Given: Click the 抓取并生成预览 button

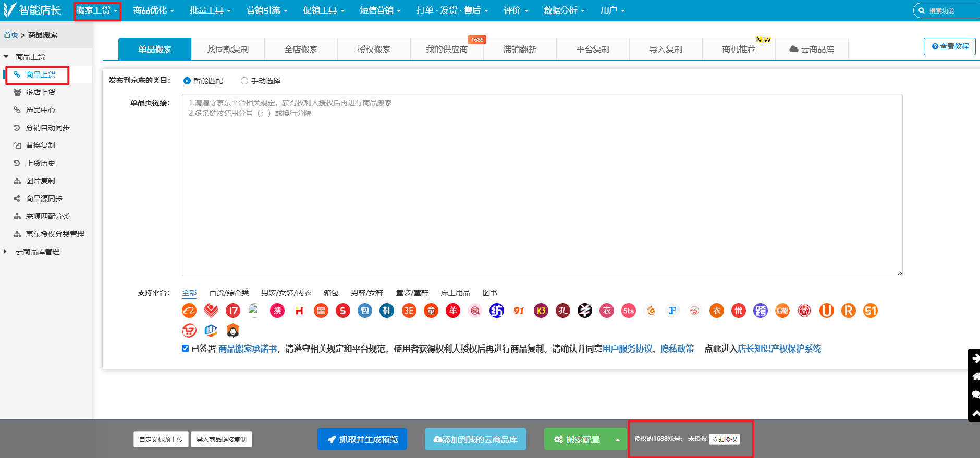Looking at the screenshot, I should 362,439.
